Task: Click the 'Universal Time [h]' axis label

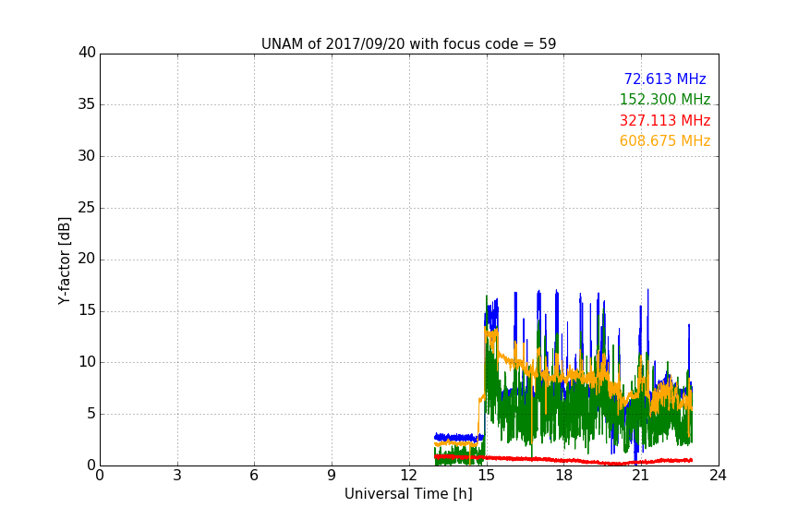Action: coord(408,494)
